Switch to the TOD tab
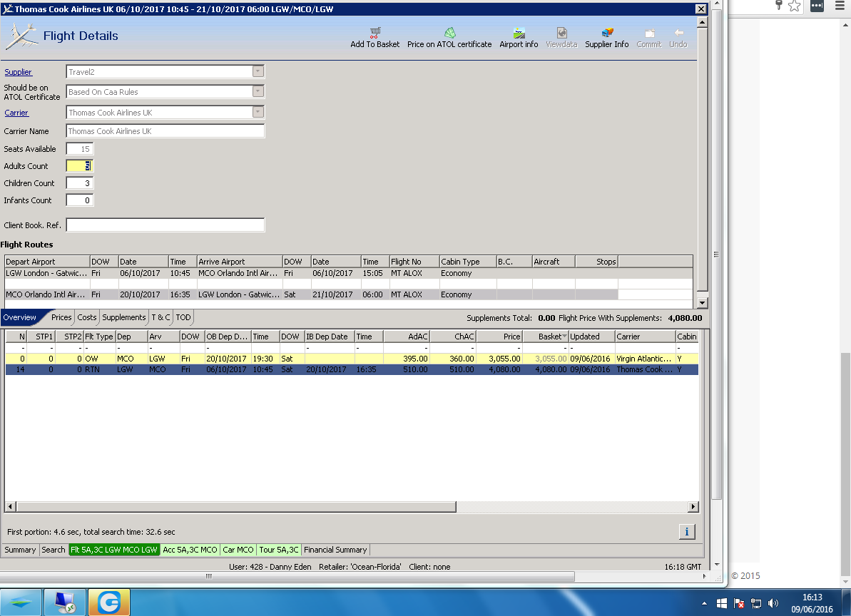The width and height of the screenshot is (851, 616). (x=183, y=317)
